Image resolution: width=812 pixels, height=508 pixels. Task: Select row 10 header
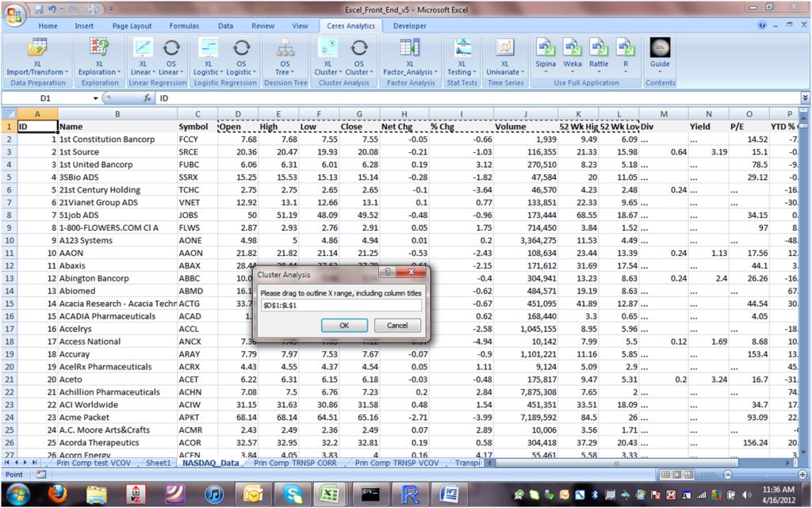point(10,240)
